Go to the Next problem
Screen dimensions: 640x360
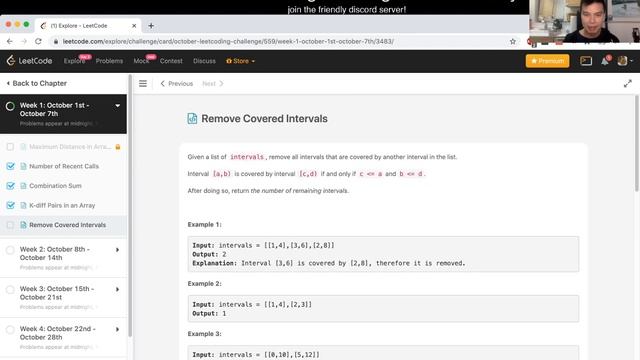(x=213, y=84)
